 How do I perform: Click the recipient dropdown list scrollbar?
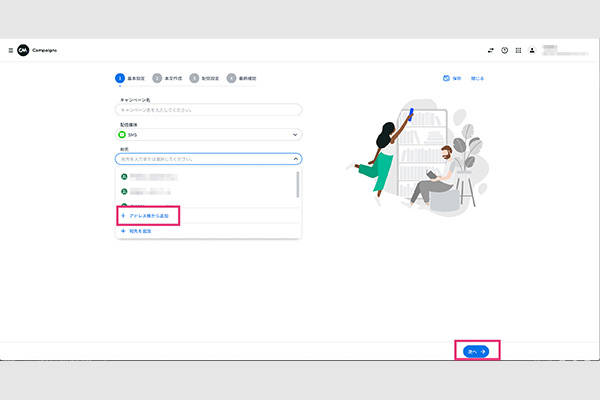pyautogui.click(x=298, y=184)
